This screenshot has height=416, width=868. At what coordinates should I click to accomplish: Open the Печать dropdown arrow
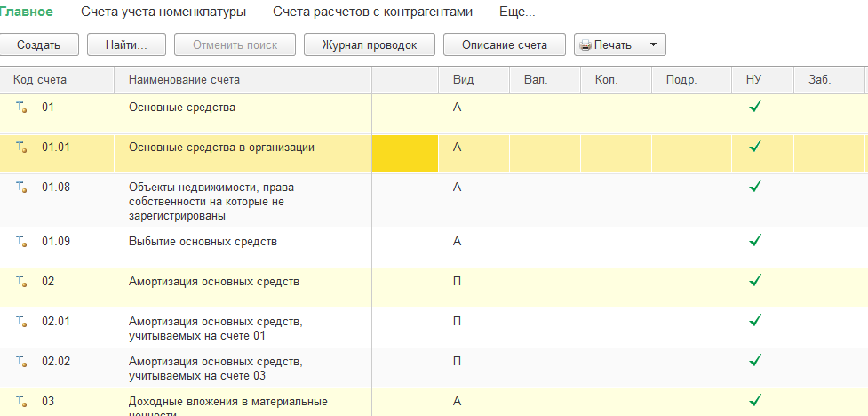coord(653,44)
